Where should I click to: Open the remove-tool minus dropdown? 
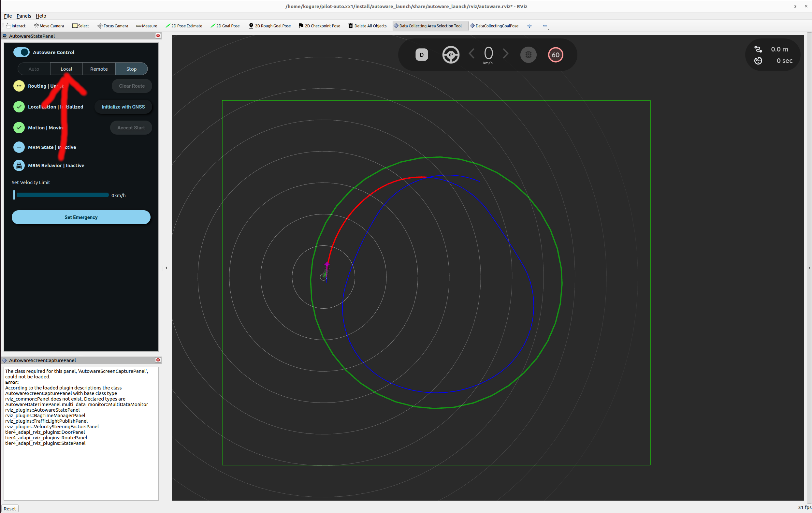(x=545, y=26)
